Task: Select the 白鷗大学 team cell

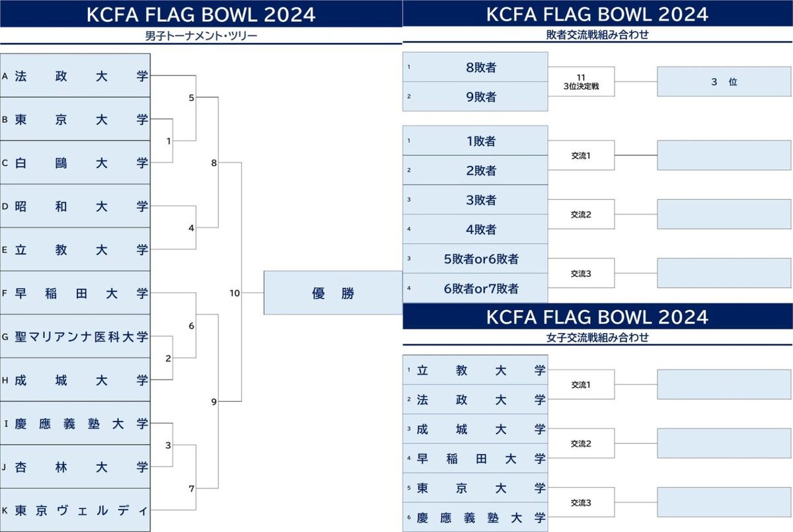Action: 75,163
